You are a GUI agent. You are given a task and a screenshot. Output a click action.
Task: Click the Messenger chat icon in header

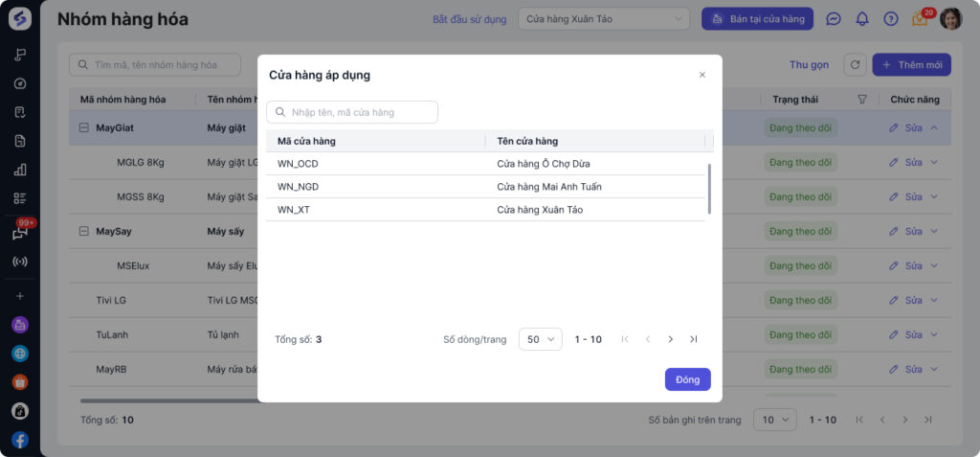(x=834, y=19)
